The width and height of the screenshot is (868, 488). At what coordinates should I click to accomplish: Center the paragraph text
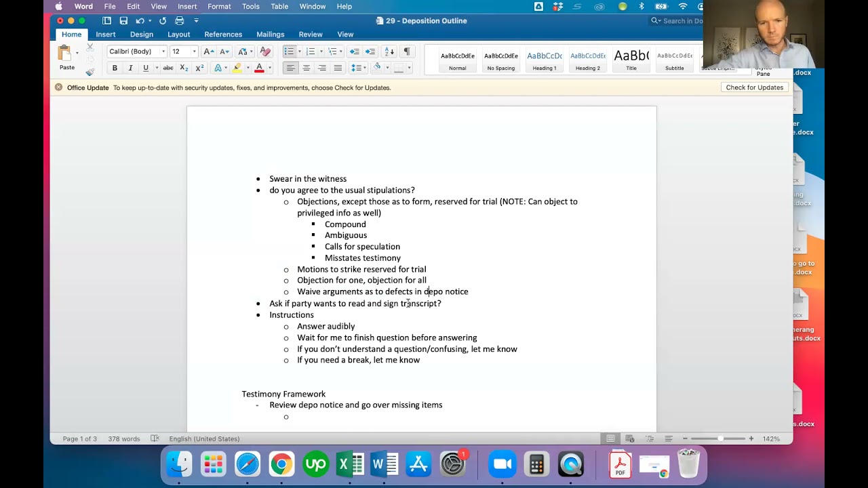click(x=307, y=68)
